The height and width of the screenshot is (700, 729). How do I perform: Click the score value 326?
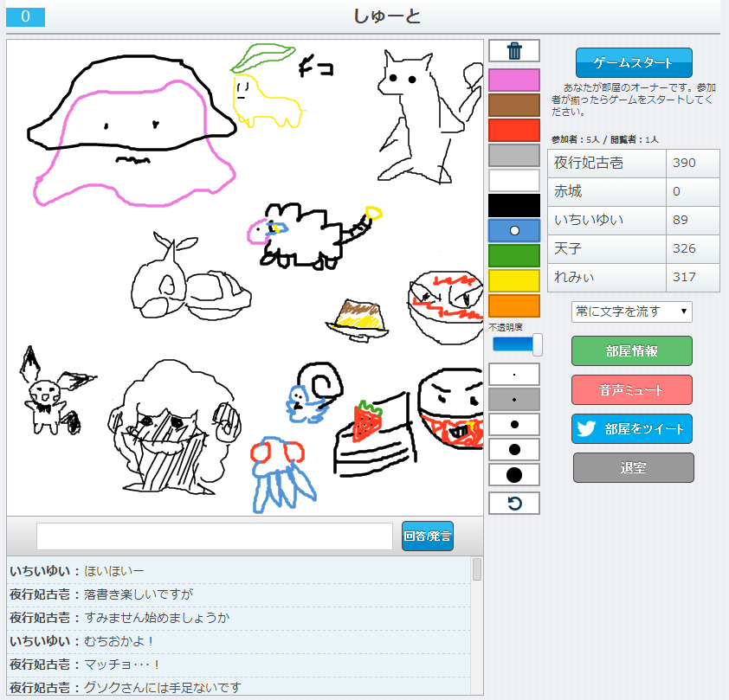click(684, 248)
